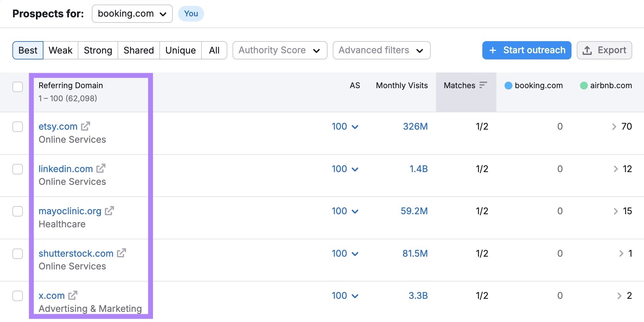Open etsy.com in a new tab via external link icon
Screen dimensions: 644x322
point(86,126)
